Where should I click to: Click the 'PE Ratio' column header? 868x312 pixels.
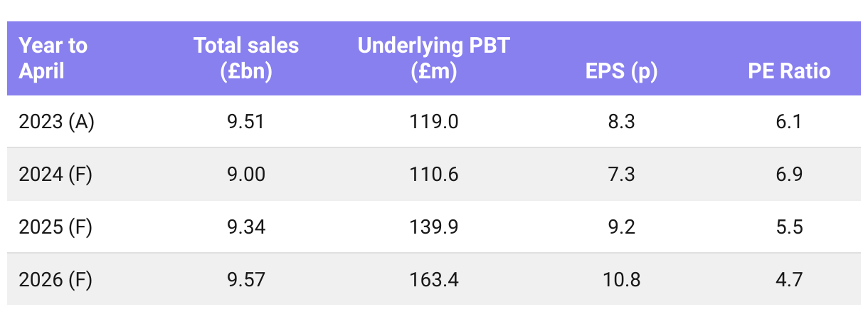789,71
